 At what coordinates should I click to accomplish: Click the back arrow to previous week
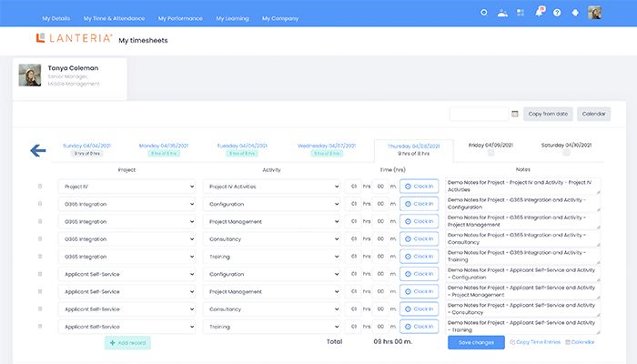(x=38, y=150)
